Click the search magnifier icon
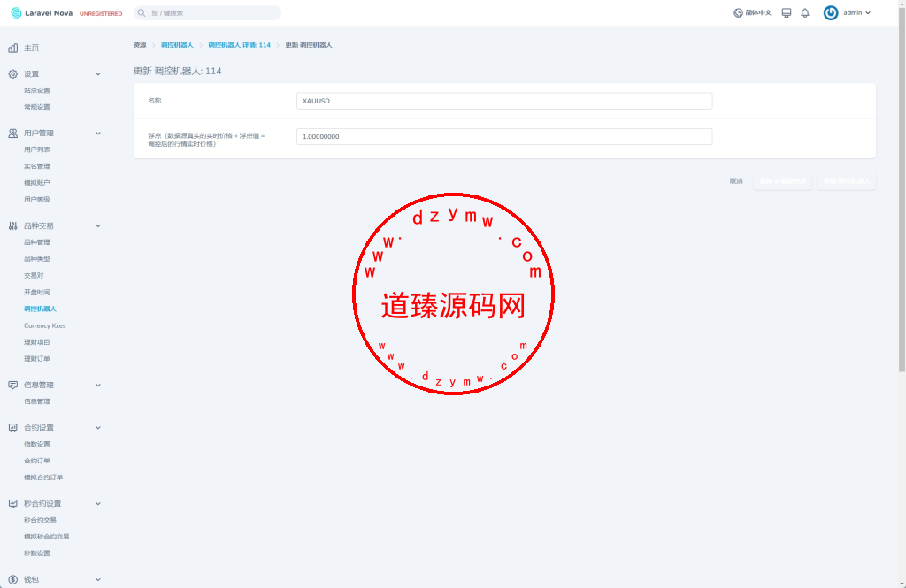 [x=142, y=12]
